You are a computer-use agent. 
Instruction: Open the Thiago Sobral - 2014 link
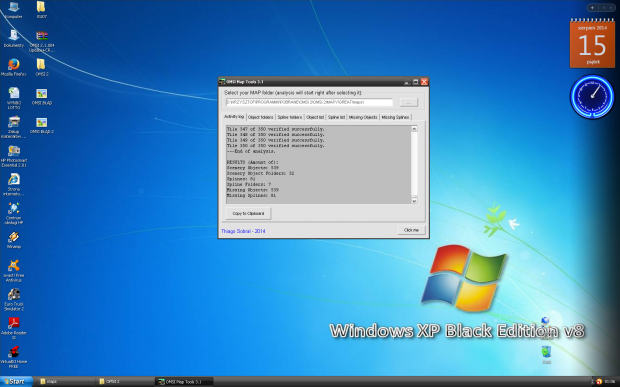(x=243, y=231)
